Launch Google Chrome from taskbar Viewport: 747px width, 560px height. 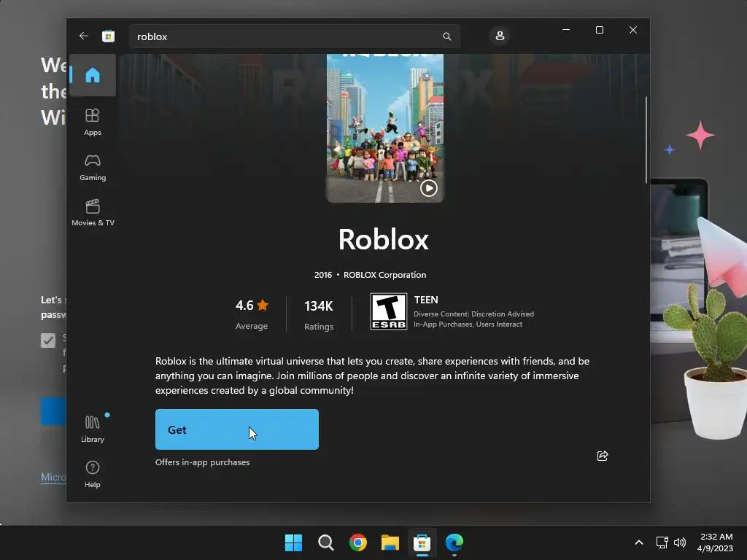click(x=357, y=542)
